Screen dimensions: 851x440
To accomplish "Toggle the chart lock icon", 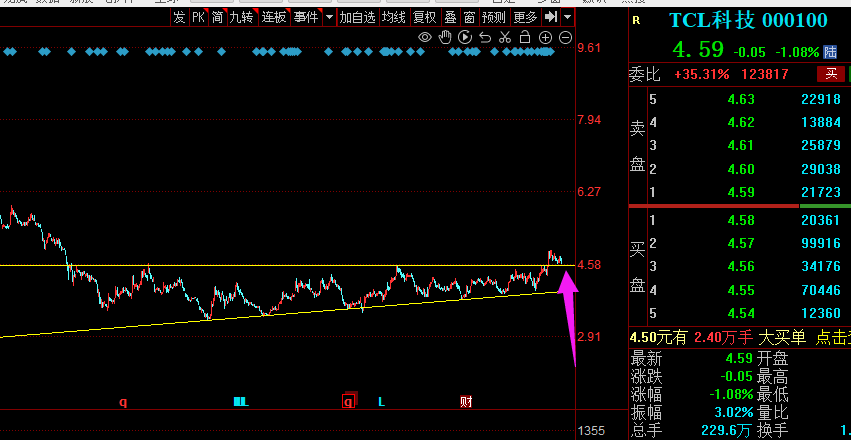I will (x=524, y=37).
